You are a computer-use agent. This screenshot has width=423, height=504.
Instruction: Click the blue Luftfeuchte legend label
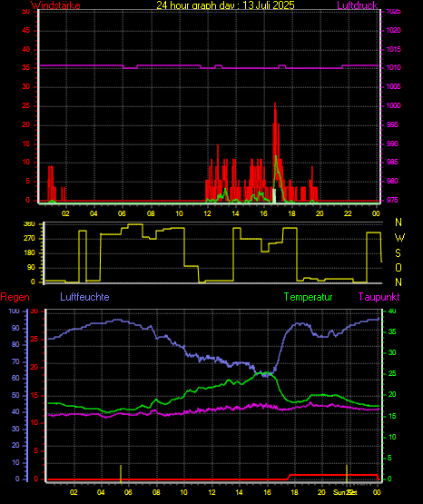point(84,296)
